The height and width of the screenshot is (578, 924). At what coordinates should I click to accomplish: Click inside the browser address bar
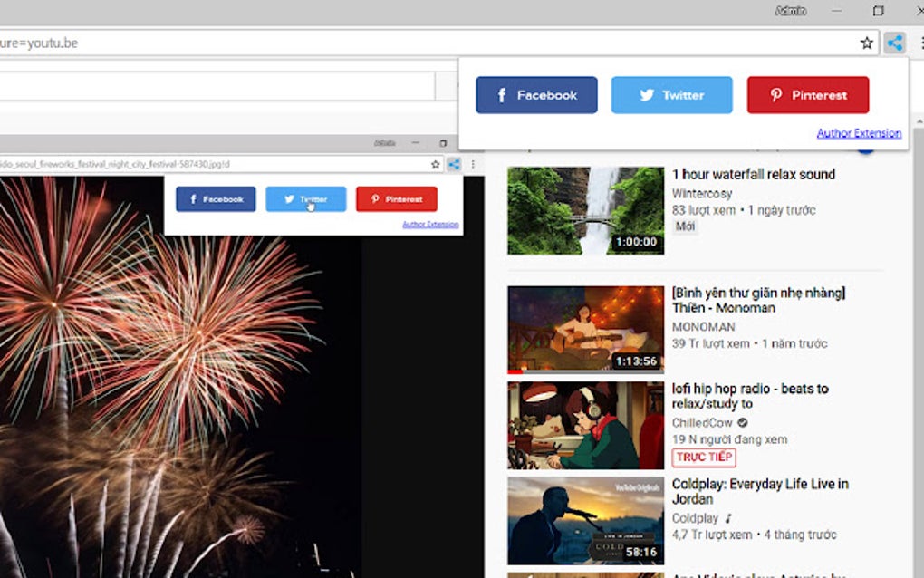(x=362, y=42)
